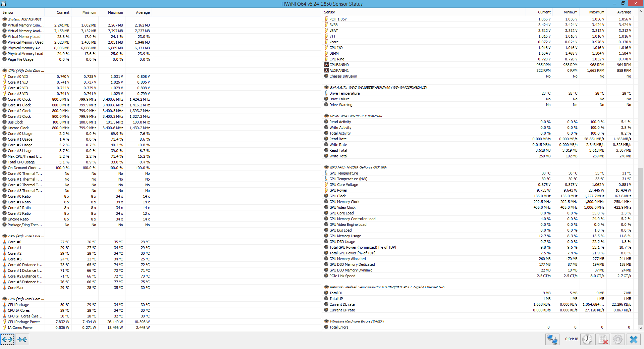Click the GPU [#0] NVIDIA GeForce group icon
Screen dimensions: 644x349
pyautogui.click(x=326, y=167)
